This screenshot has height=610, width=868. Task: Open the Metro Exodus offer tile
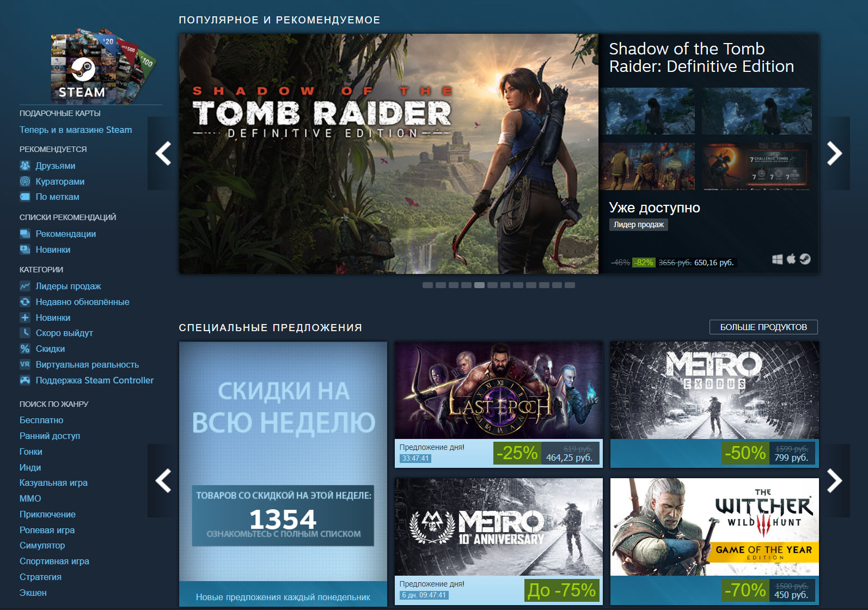click(x=714, y=405)
